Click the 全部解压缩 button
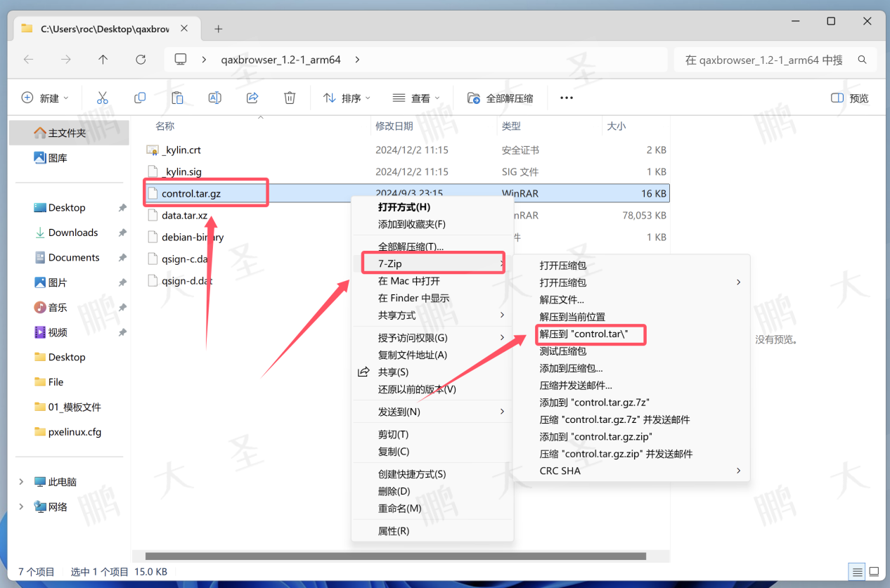Image resolution: width=890 pixels, height=588 pixels. pos(501,98)
